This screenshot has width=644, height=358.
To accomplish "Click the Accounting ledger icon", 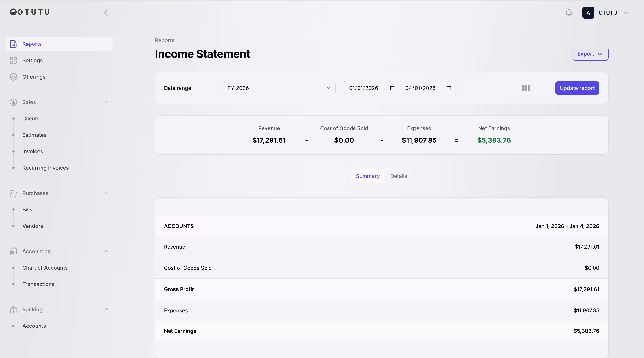I will point(13,251).
